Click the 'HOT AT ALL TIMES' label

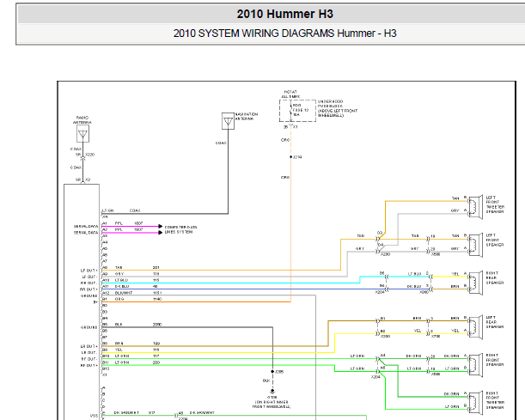[290, 94]
